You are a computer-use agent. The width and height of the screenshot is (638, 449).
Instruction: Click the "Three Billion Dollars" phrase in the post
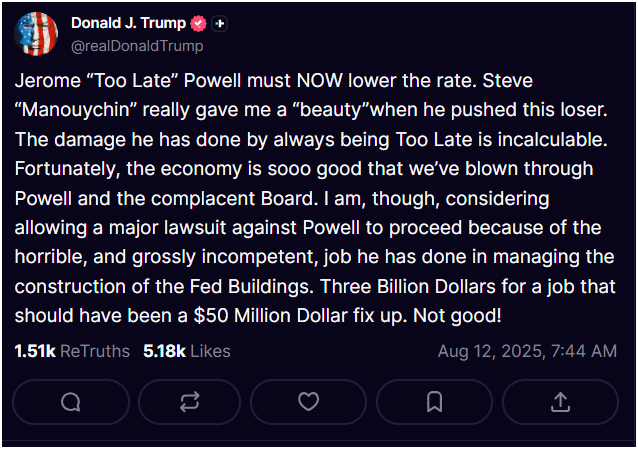[408, 286]
